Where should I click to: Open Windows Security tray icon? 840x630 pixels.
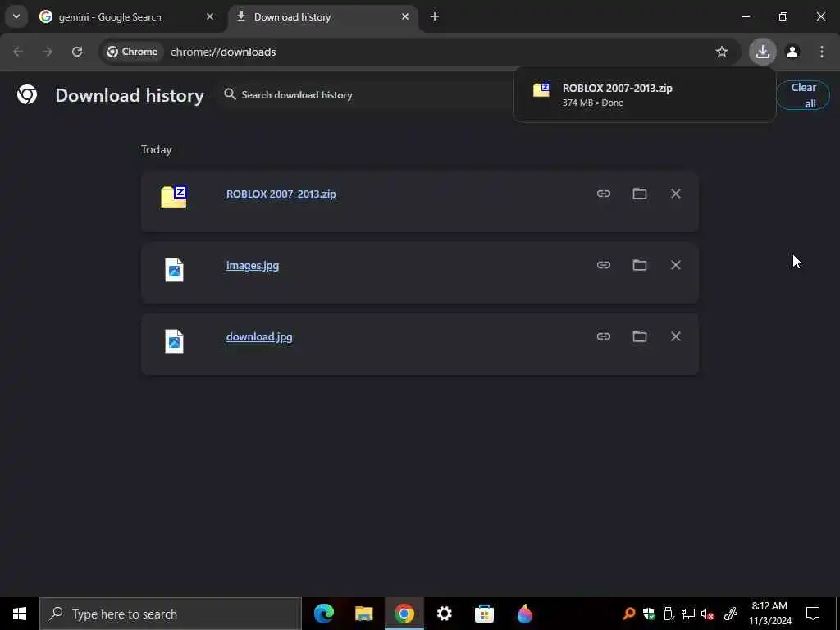pos(649,614)
